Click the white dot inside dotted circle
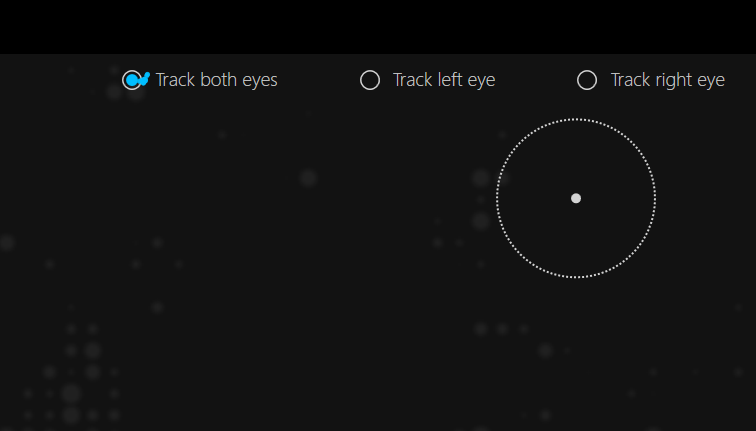The image size is (756, 431). tap(576, 198)
